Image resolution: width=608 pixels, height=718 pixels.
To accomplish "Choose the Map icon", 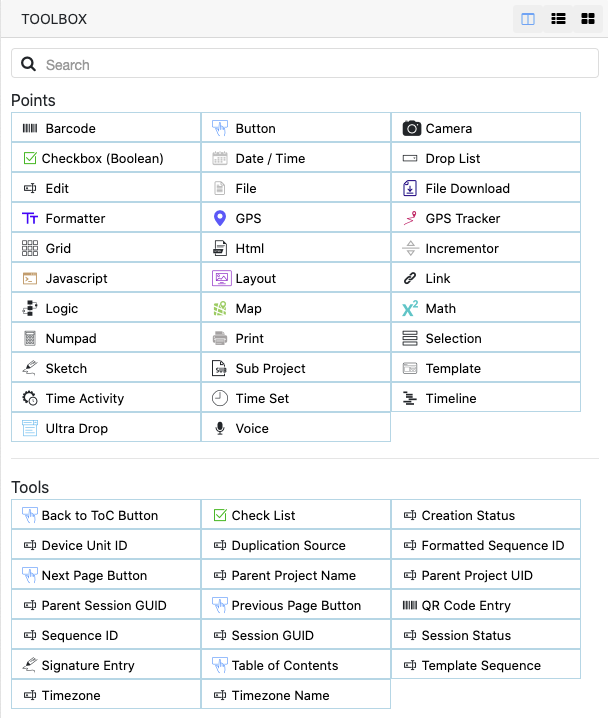I will coord(220,308).
